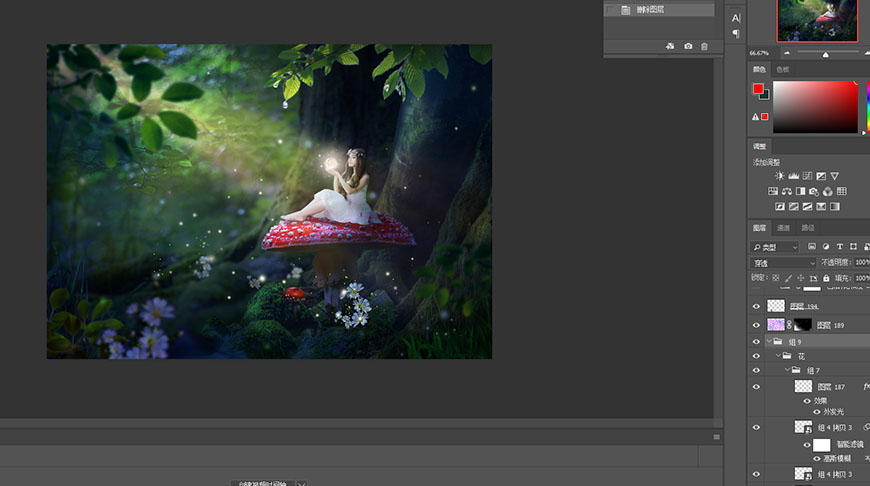
Task: Click the camera snapshot icon in History
Action: 688,47
